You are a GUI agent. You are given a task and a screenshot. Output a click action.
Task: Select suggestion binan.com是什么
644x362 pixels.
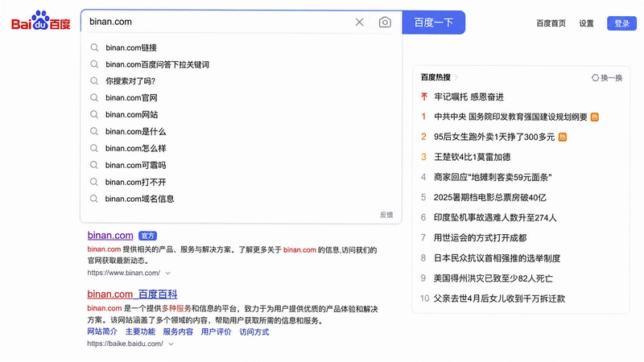(x=135, y=131)
